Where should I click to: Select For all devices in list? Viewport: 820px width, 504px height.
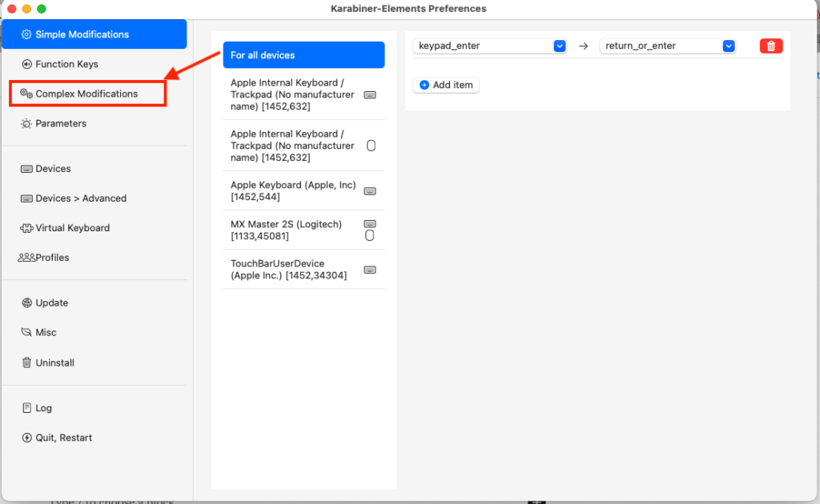(303, 55)
